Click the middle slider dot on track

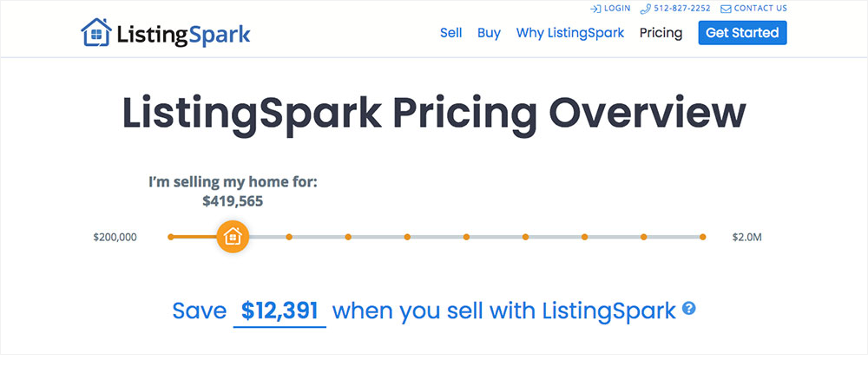click(x=466, y=237)
